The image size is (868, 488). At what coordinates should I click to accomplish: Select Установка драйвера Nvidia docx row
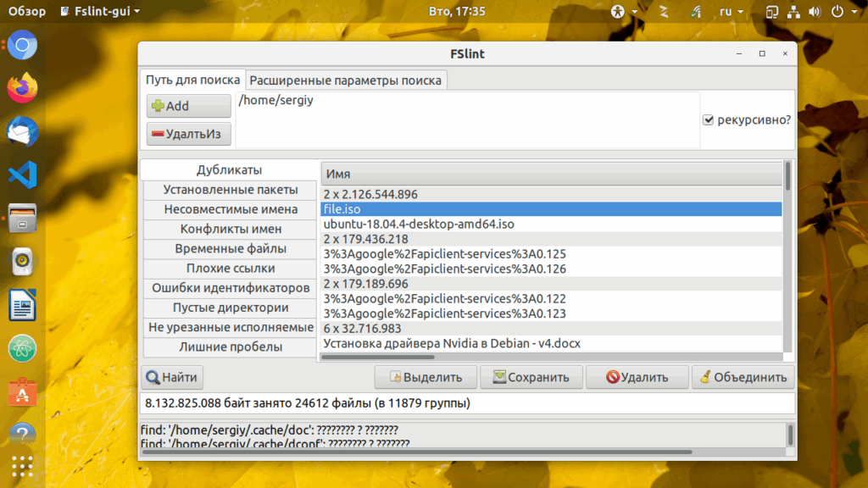551,344
